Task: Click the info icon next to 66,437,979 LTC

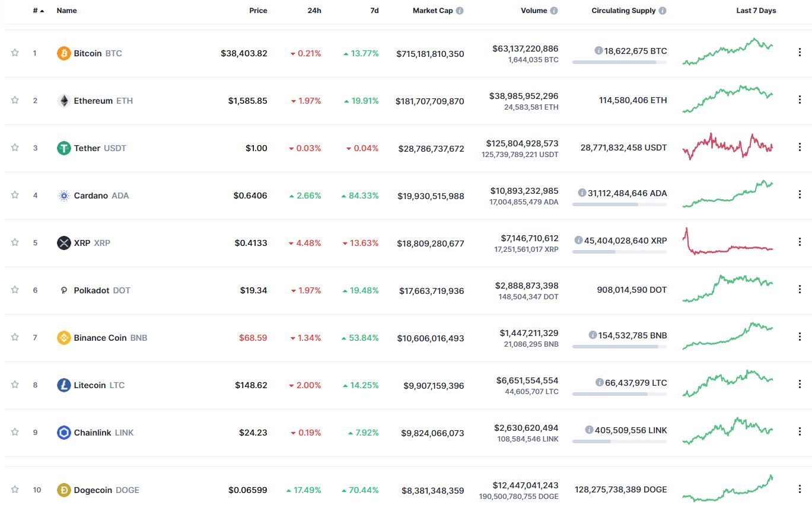Action: 600,383
